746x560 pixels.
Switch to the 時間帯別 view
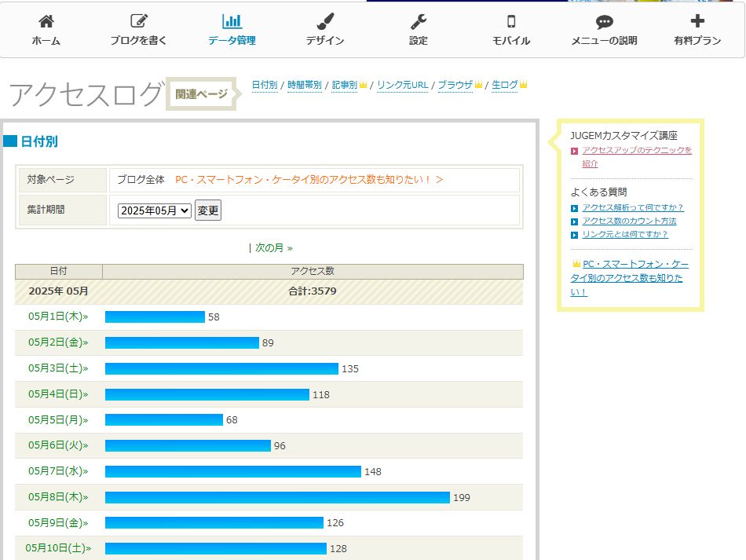[x=304, y=85]
